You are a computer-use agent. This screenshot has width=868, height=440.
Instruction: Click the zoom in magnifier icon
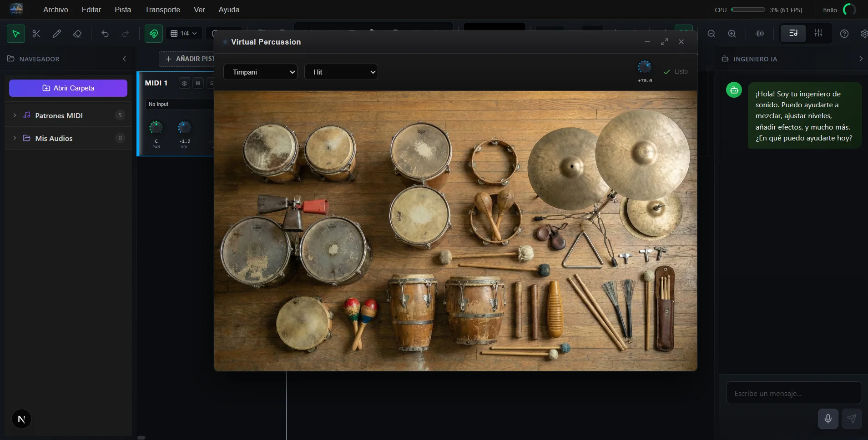click(x=732, y=34)
